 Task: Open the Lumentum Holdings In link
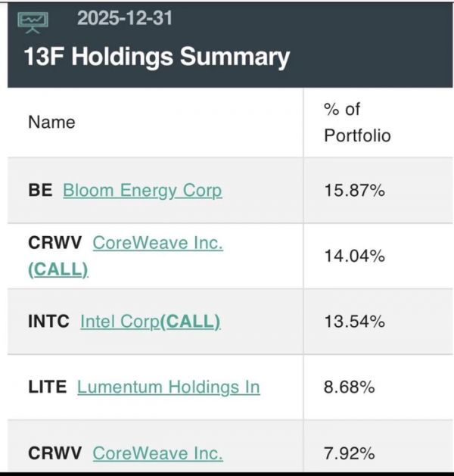pos(168,387)
